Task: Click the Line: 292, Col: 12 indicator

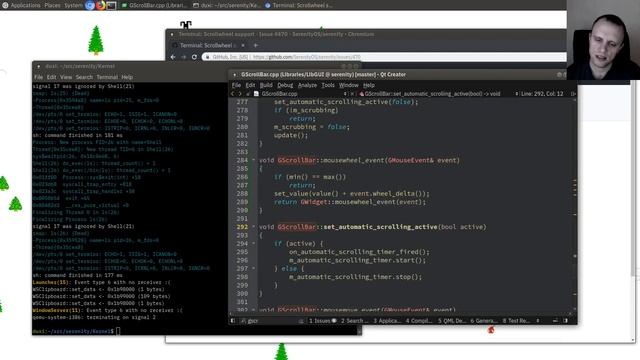Action: (542, 93)
